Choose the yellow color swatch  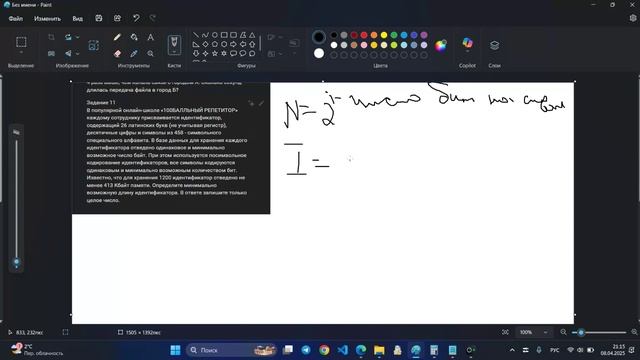pos(384,36)
